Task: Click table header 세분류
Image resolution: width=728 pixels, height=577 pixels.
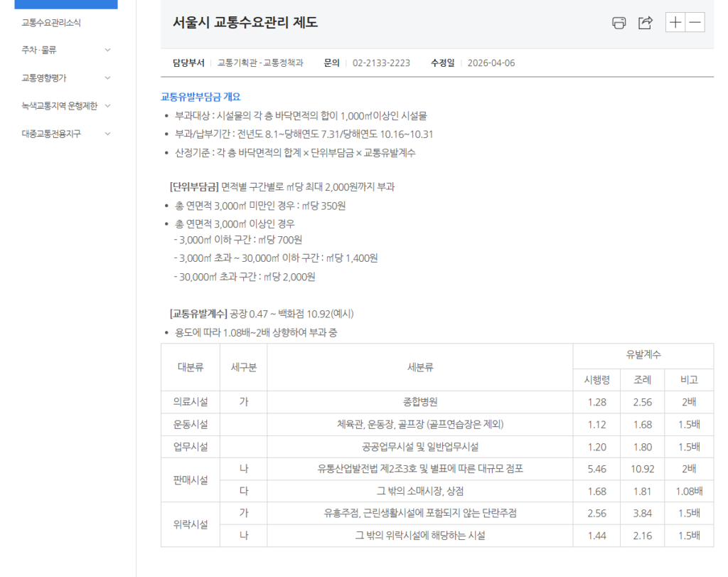Action: click(419, 367)
